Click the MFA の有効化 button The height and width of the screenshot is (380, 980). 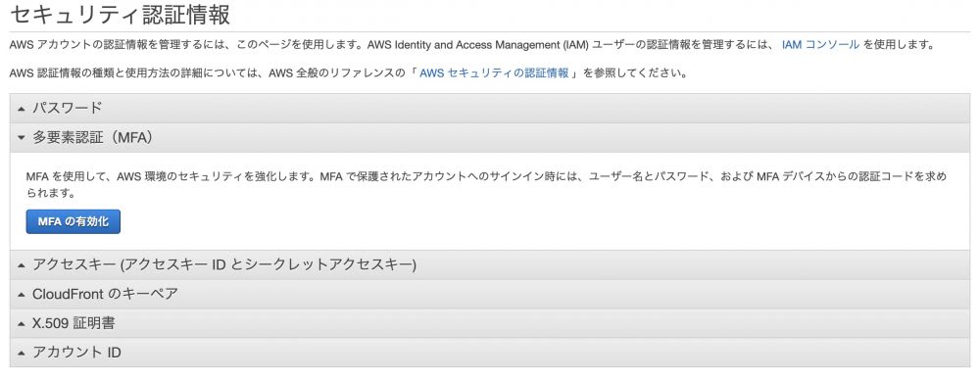pyautogui.click(x=73, y=222)
